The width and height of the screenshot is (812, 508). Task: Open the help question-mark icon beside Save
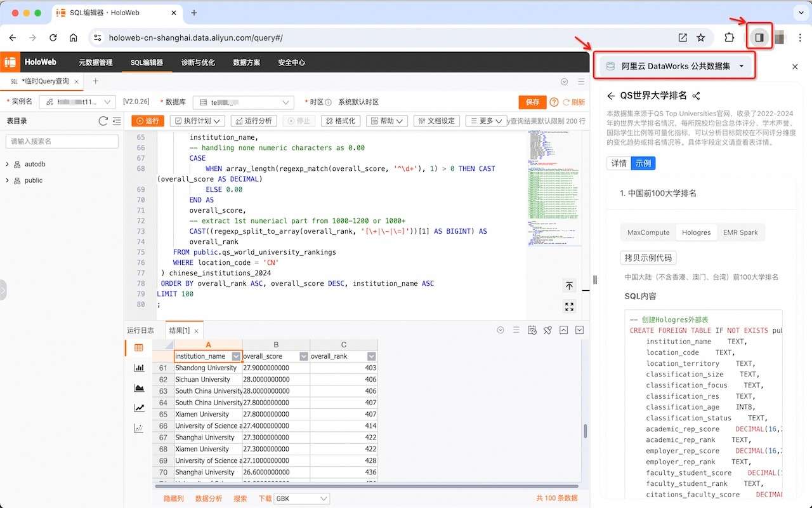click(x=554, y=102)
